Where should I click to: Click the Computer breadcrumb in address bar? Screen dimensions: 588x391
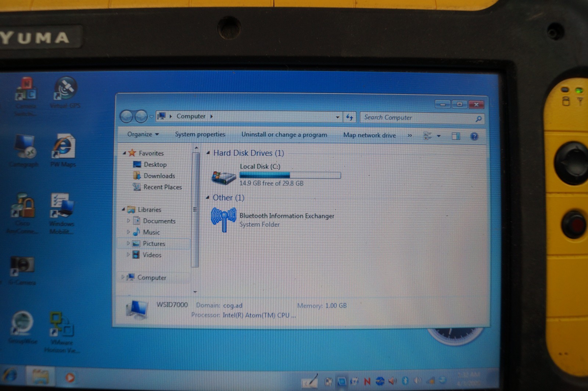click(x=191, y=116)
